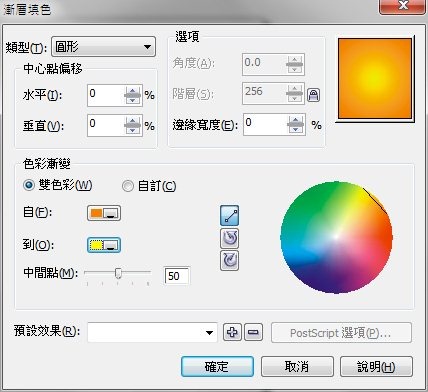Select the direct (linear) color path icon

(229, 215)
